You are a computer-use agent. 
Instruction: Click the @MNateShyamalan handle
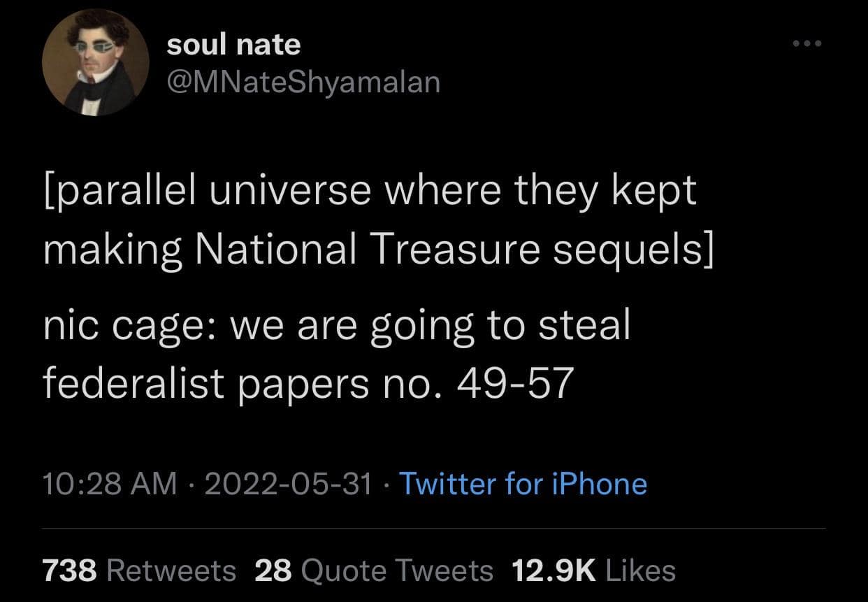(304, 82)
